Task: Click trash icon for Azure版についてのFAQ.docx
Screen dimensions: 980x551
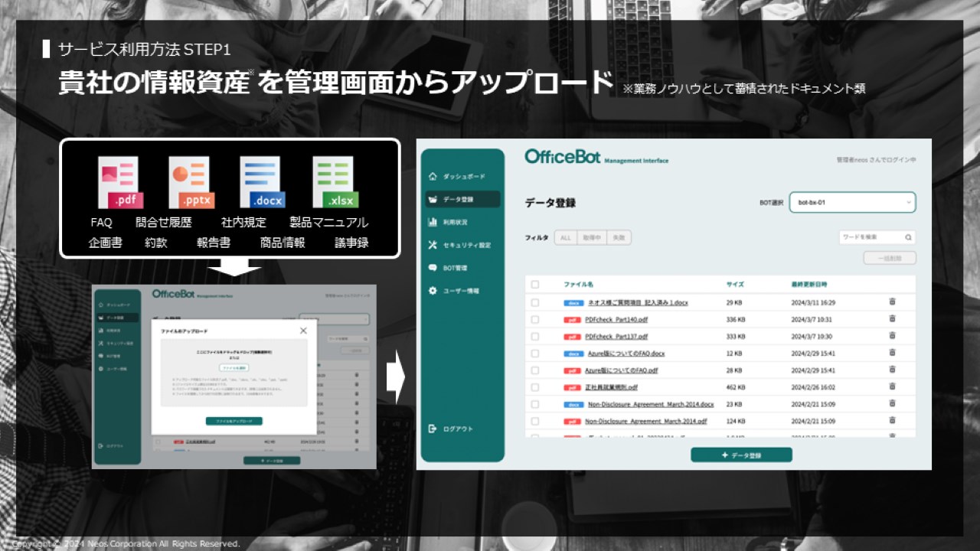Action: [x=892, y=354]
